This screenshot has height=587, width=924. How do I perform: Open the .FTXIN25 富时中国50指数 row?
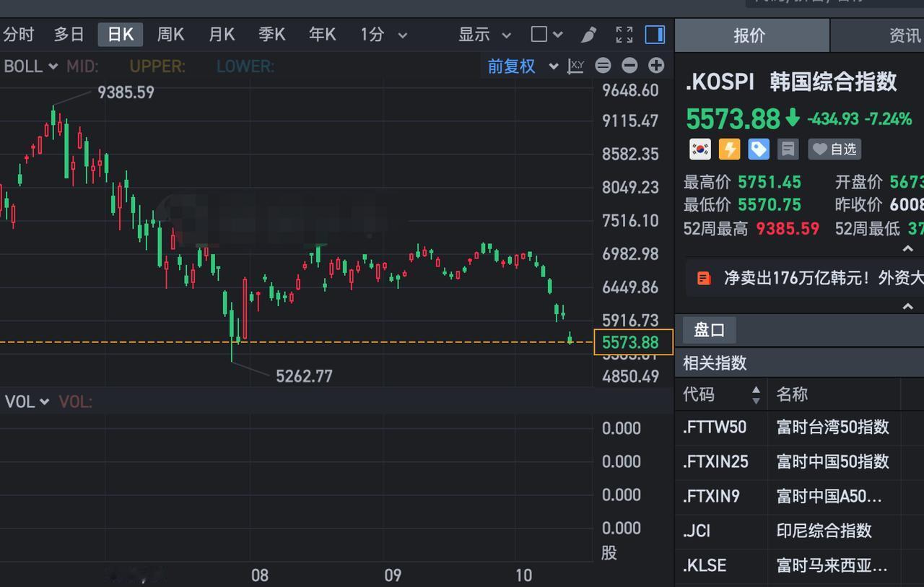[800, 461]
